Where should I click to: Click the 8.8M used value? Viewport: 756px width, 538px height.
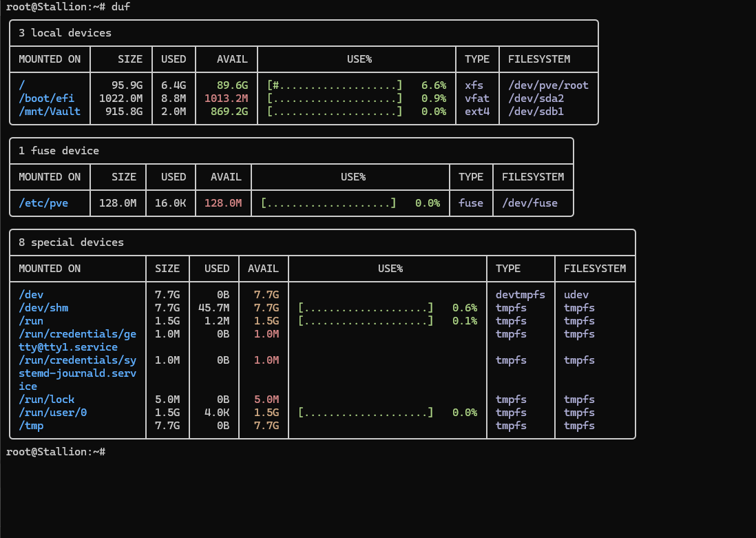tap(174, 99)
